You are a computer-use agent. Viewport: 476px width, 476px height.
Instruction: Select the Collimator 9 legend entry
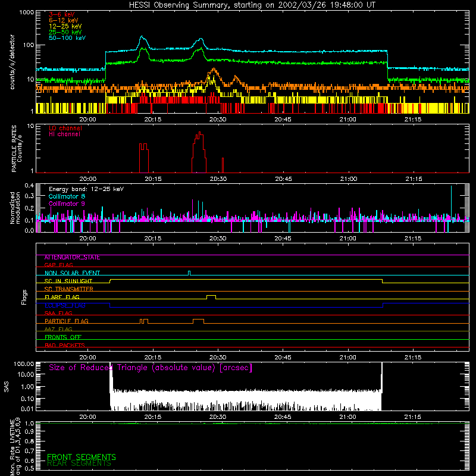point(67,203)
